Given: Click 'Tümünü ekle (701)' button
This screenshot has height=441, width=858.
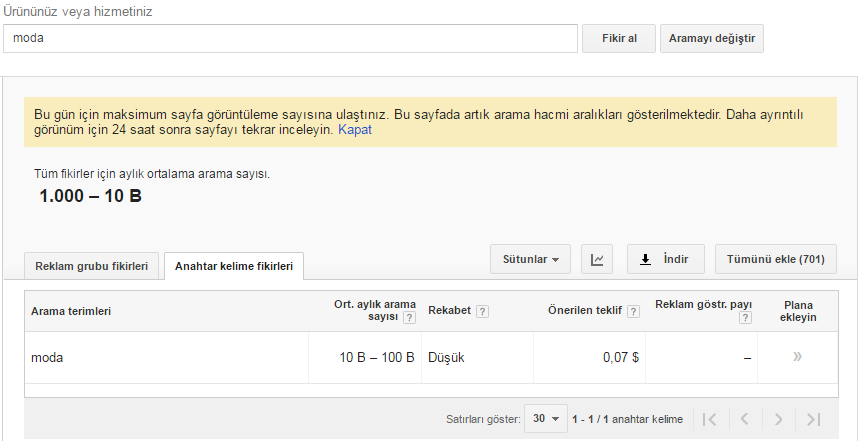Looking at the screenshot, I should [776, 259].
